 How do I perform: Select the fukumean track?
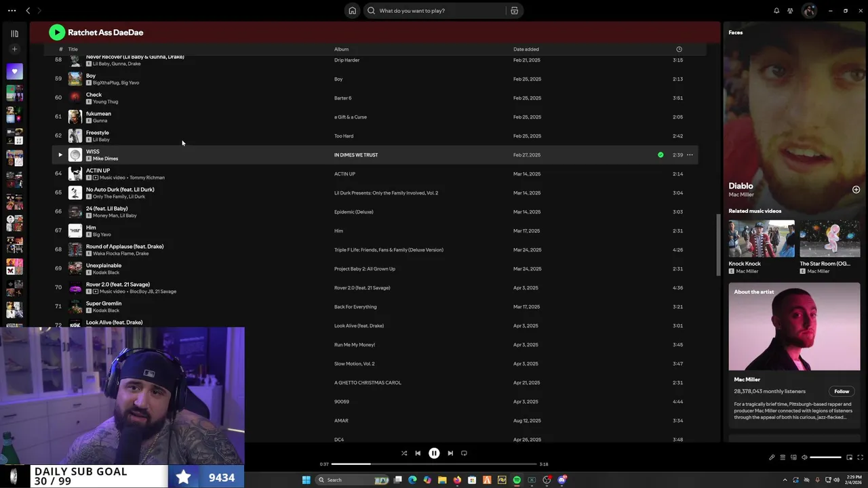(x=98, y=114)
